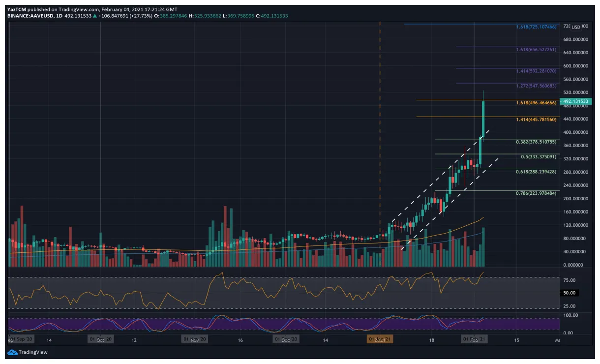Click the YazTCM author name
Image resolution: width=600 pixels, height=364 pixels.
coord(17,9)
